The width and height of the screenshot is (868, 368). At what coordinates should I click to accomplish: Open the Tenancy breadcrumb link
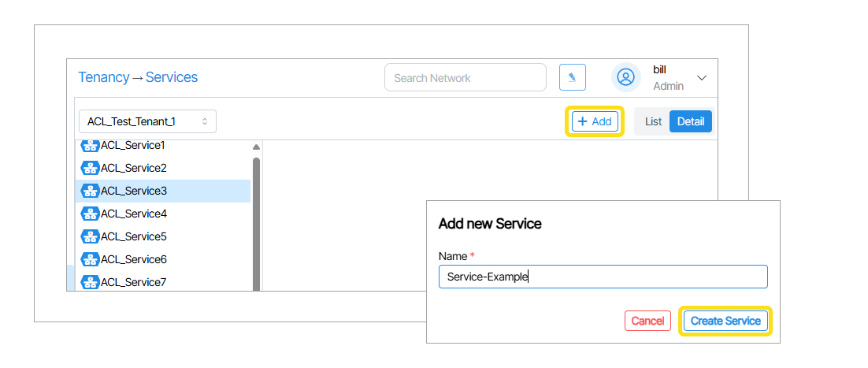[103, 77]
